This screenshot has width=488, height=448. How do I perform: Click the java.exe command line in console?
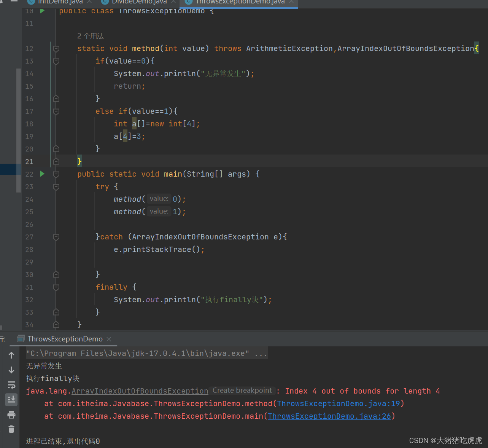147,353
